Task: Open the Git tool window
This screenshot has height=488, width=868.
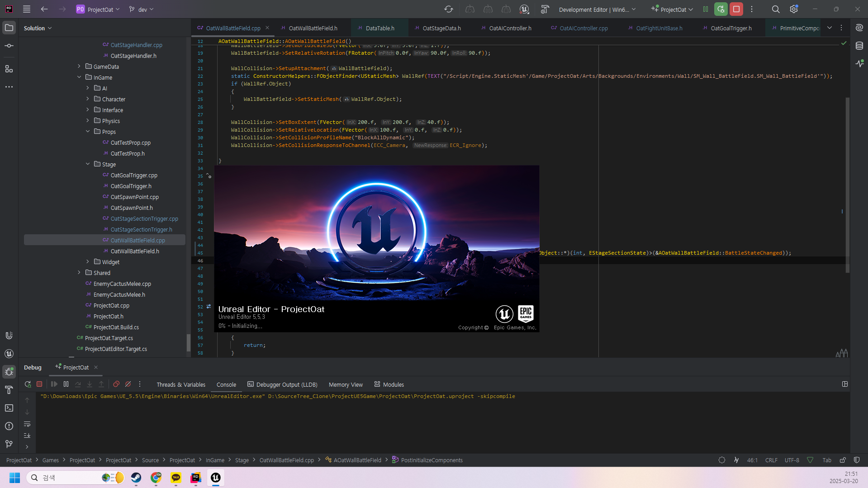Action: pyautogui.click(x=9, y=444)
